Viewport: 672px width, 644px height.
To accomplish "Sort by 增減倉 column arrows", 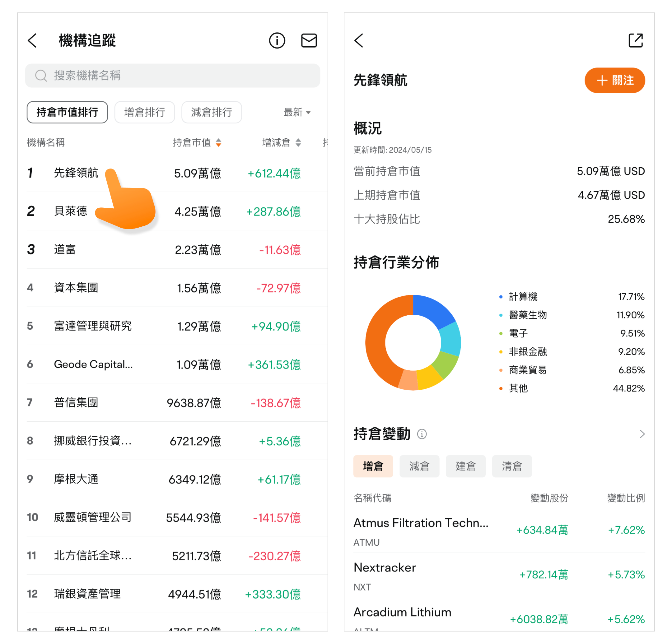I will pyautogui.click(x=298, y=143).
